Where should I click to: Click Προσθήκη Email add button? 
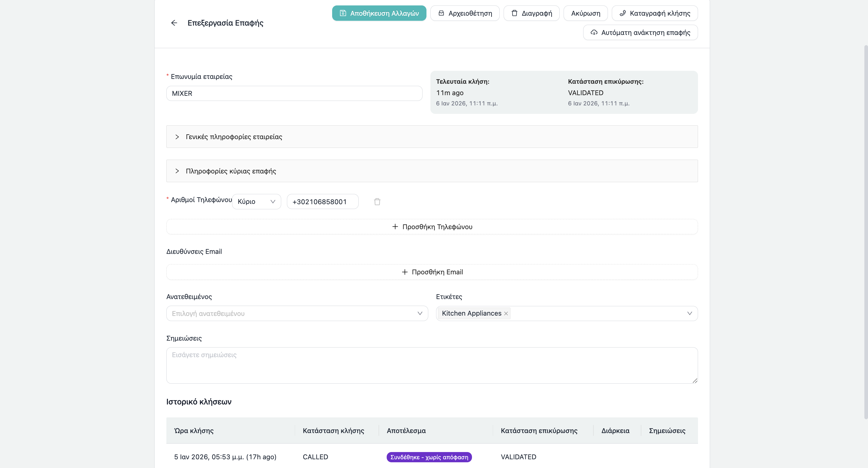[432, 272]
